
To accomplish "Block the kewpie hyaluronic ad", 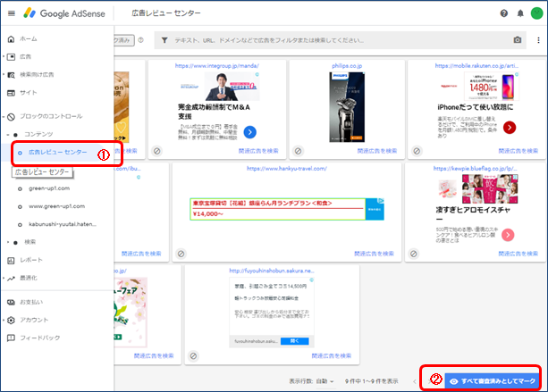I will coord(413,254).
